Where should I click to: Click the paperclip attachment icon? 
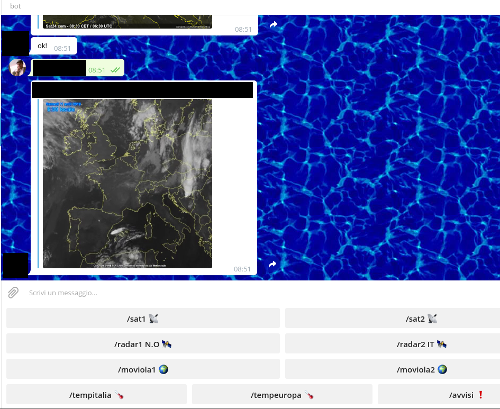click(13, 293)
